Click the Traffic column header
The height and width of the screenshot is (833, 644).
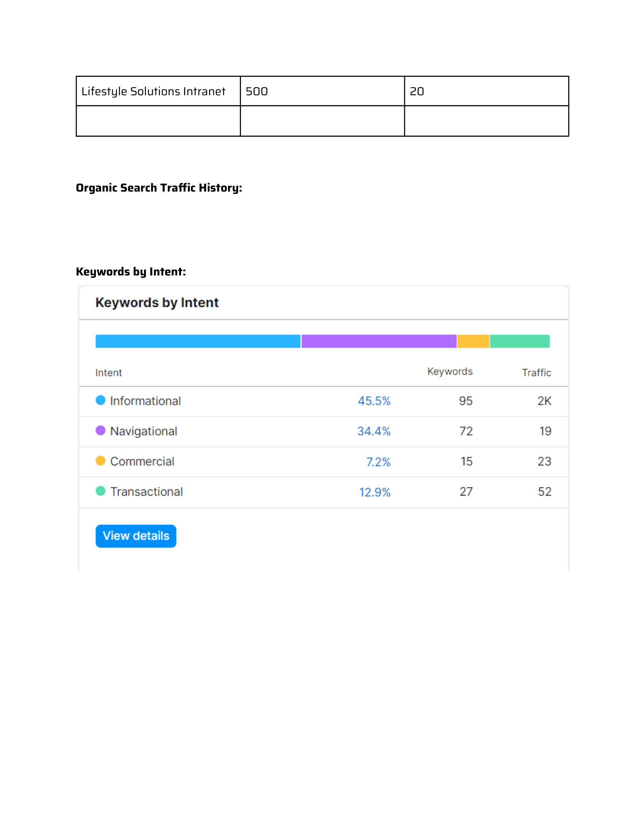coord(536,373)
